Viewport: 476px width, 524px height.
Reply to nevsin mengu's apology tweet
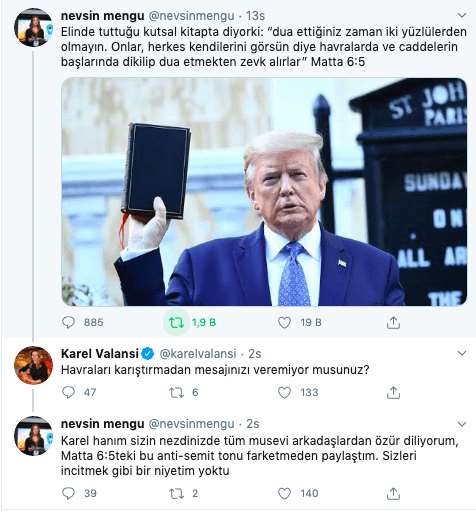(x=69, y=493)
